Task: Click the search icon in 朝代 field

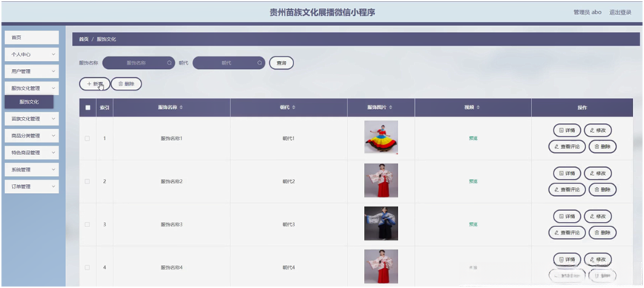Action: coord(259,63)
